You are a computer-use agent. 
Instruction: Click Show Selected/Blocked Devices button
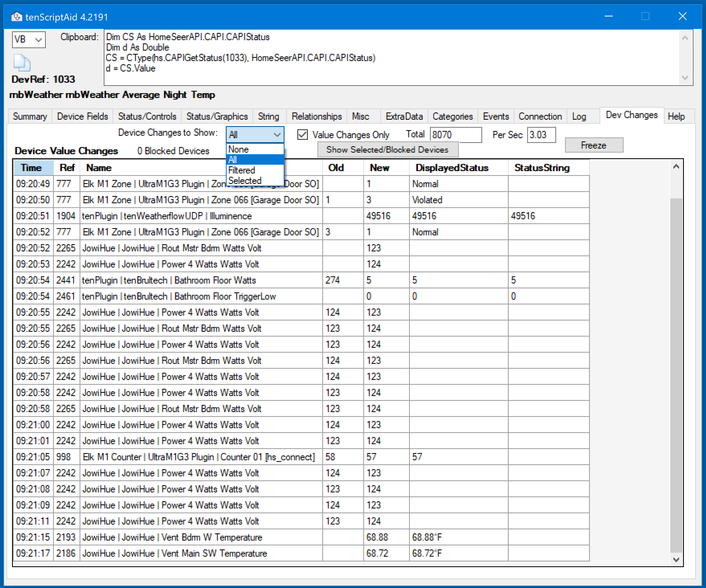point(387,150)
